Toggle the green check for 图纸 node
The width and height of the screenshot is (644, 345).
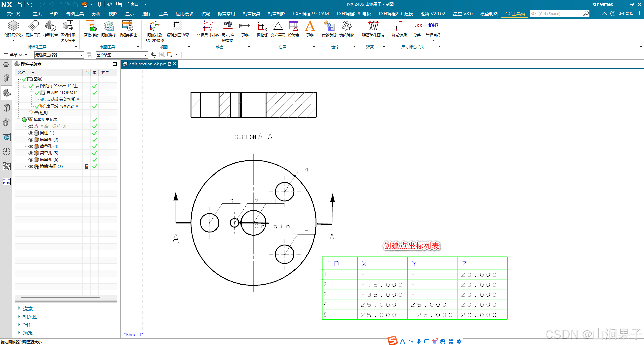coord(24,79)
